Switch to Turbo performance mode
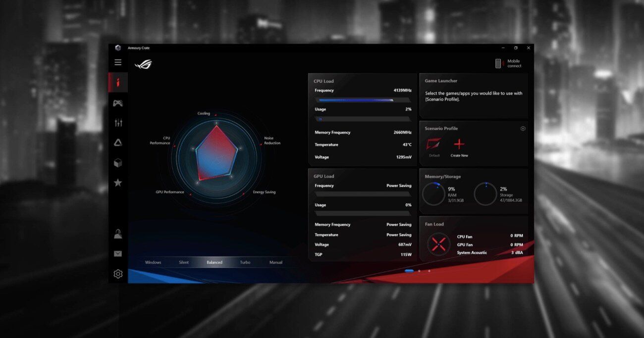 pos(245,262)
